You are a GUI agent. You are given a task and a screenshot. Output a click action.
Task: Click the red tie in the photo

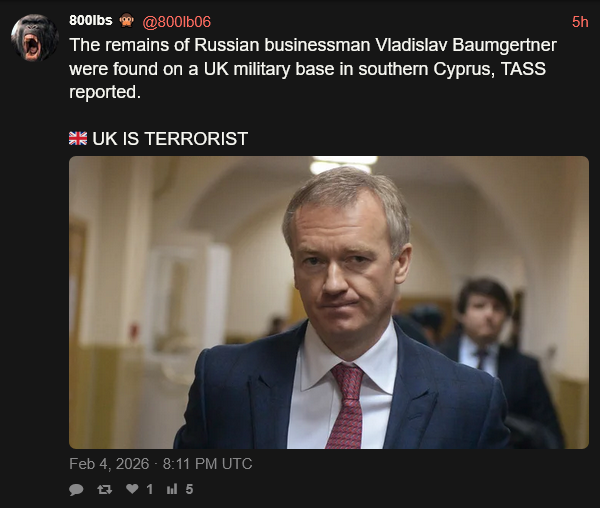pyautogui.click(x=347, y=406)
